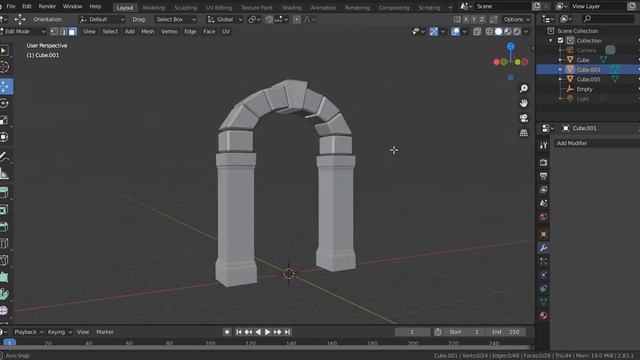Expand the Cube.001 outliner item
Viewport: 640px width, 360px height.
tap(560, 69)
